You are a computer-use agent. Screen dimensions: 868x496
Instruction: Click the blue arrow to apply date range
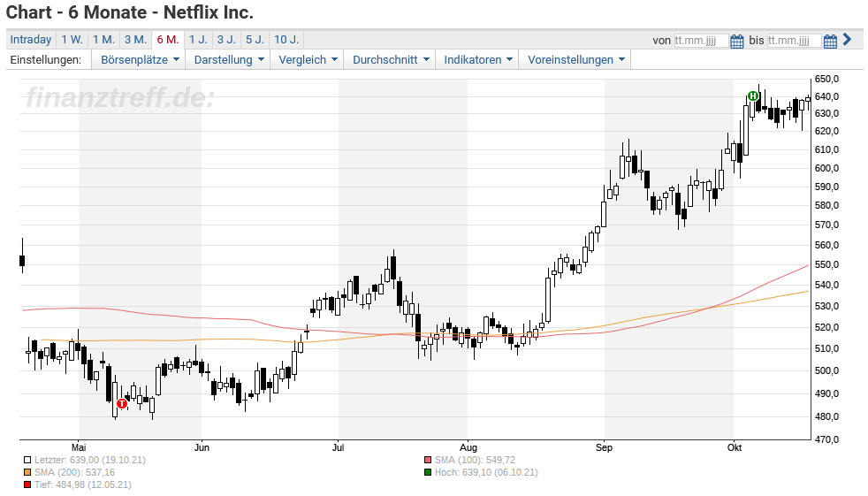[847, 39]
